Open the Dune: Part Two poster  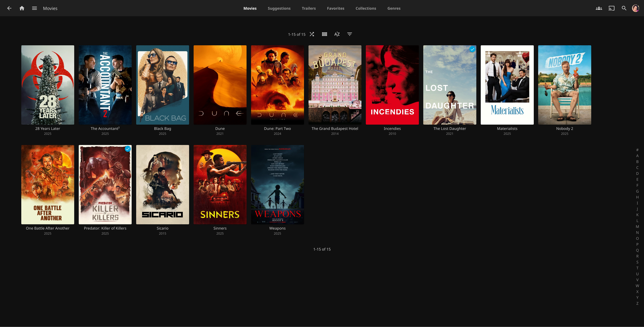point(277,85)
